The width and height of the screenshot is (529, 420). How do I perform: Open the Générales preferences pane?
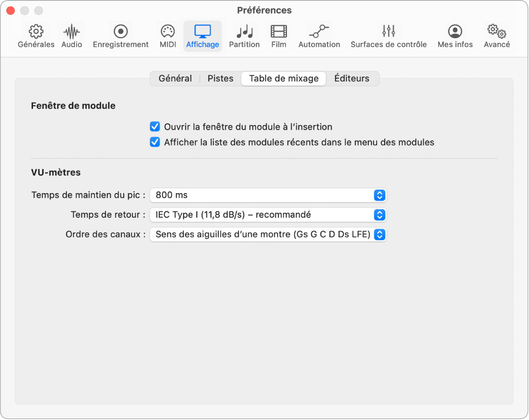36,36
